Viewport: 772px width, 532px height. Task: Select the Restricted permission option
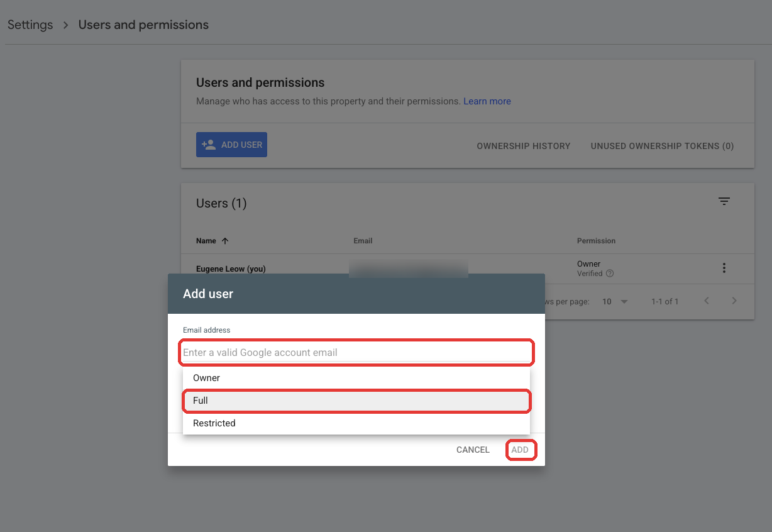point(356,423)
